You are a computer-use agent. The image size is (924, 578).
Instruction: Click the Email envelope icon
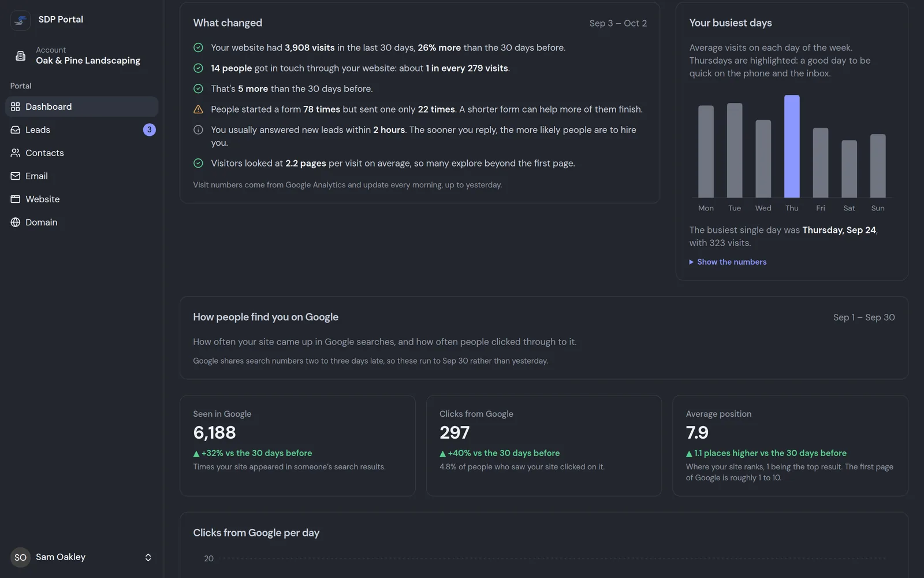click(16, 176)
